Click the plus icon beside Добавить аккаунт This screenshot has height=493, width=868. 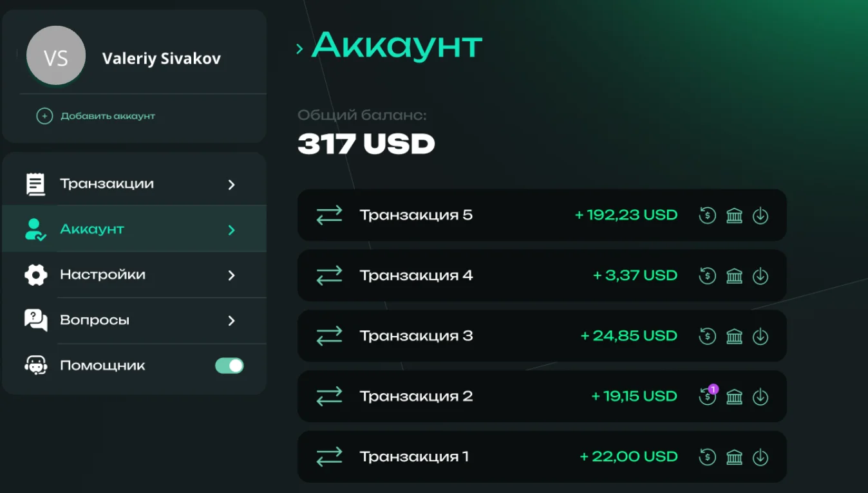click(x=44, y=116)
